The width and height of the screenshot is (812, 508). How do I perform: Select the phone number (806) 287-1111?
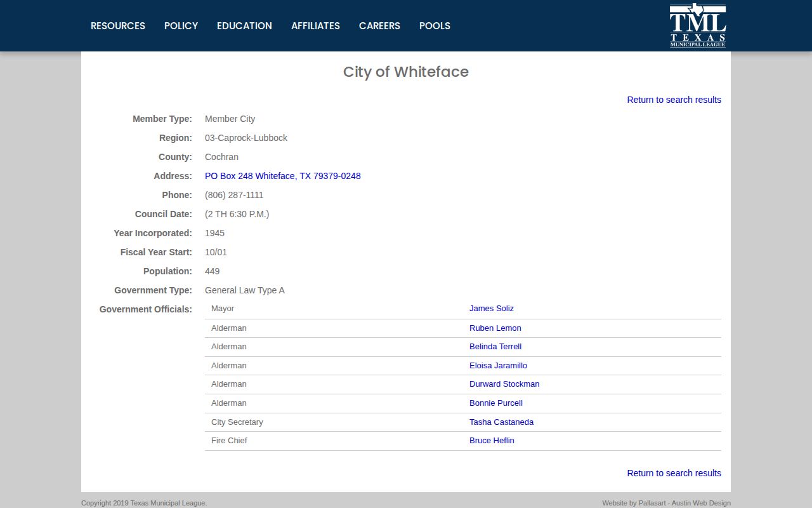234,195
